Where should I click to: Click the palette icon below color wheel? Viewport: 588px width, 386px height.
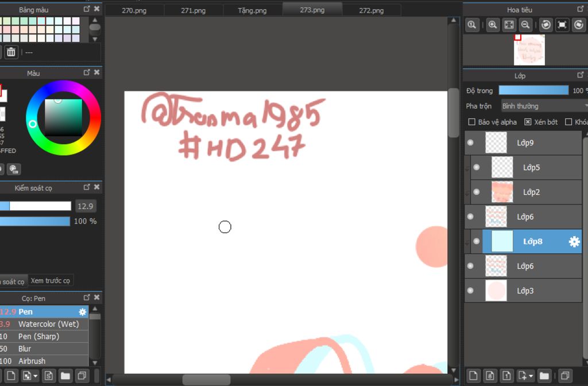click(x=14, y=169)
